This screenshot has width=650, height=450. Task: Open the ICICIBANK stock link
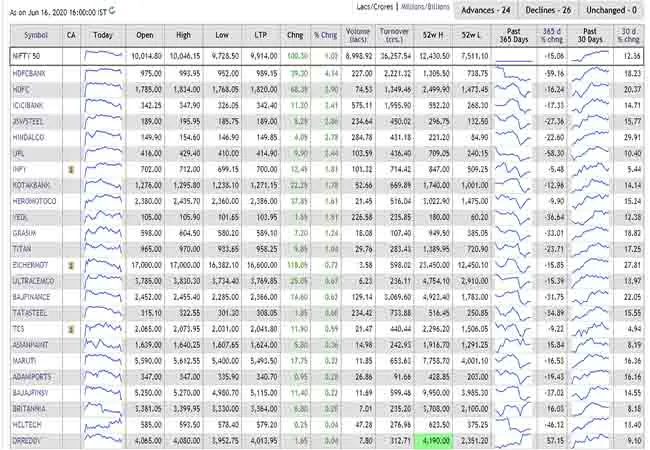(28, 106)
